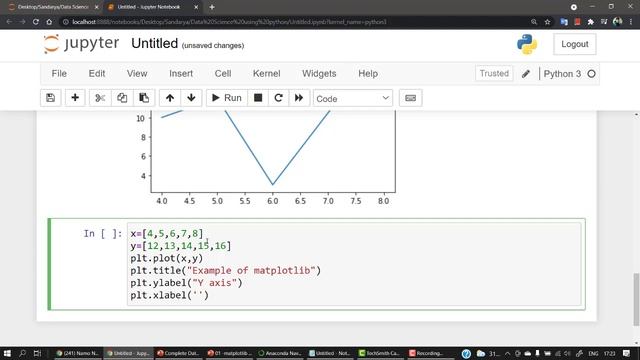This screenshot has height=360, width=640.
Task: Close the Untitled - Jupyter Notebook tab
Action: [196, 7]
